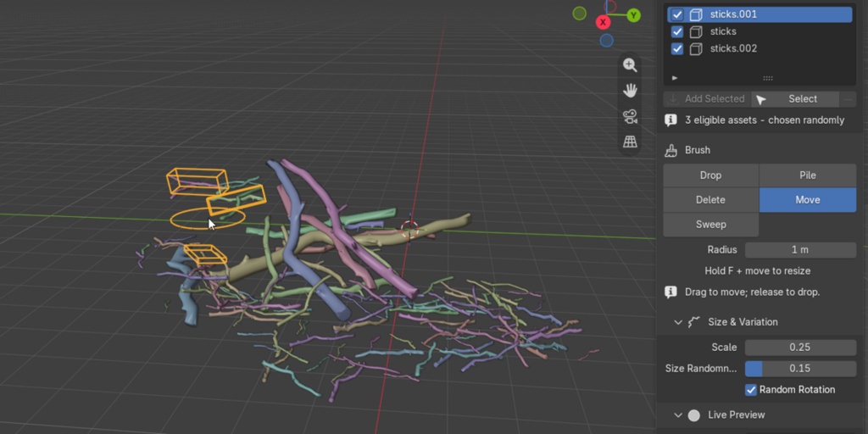This screenshot has height=434, width=868.
Task: Adjust the Size Randomness 0.15 slider
Action: 800,369
